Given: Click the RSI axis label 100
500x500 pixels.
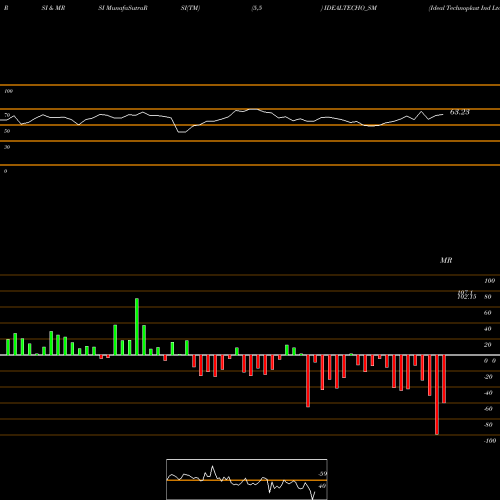Looking at the screenshot, I should coord(9,91).
